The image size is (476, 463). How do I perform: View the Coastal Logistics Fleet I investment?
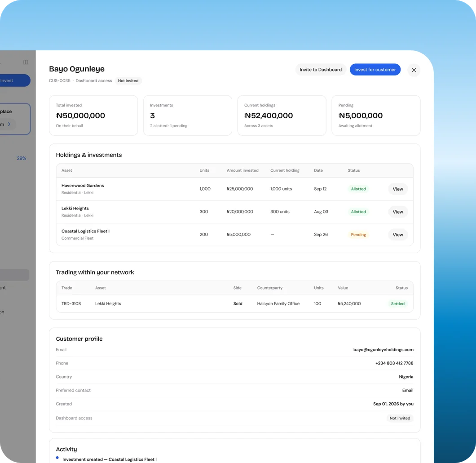398,235
